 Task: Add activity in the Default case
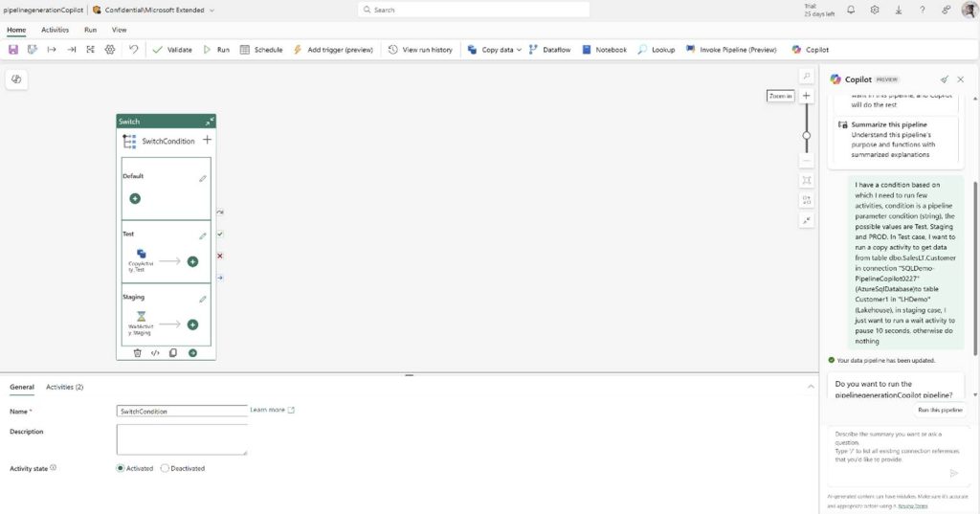coord(134,199)
